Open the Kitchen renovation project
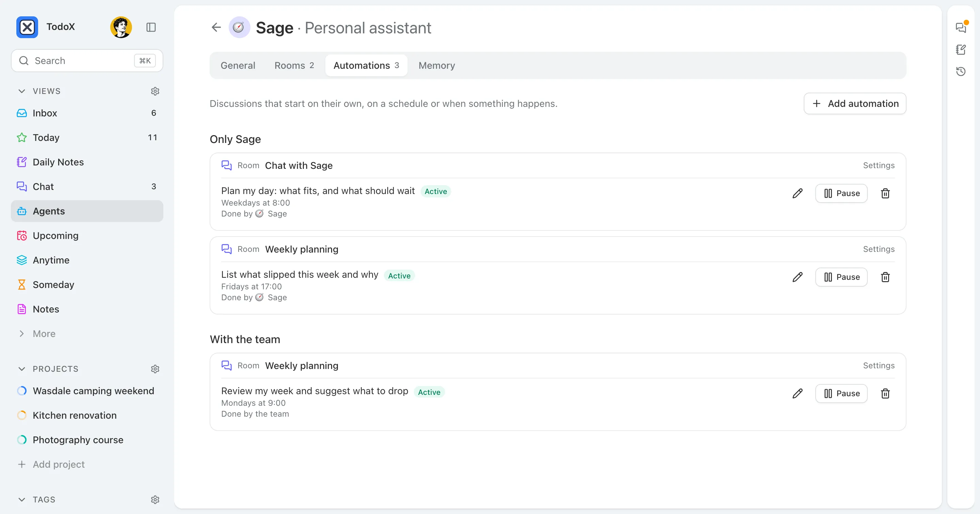 (x=87, y=416)
